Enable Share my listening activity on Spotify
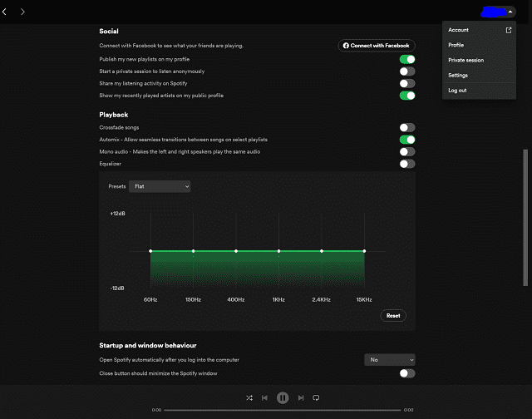The image size is (532, 419). [407, 83]
